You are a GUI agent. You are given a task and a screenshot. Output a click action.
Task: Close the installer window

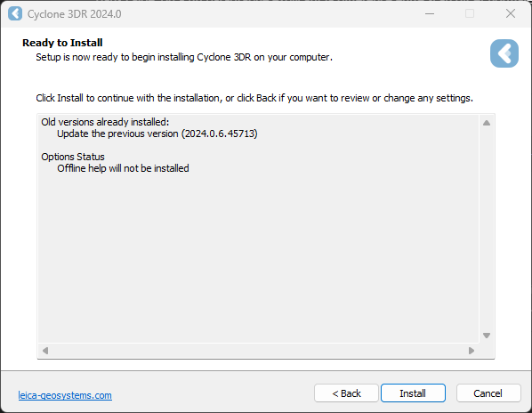[511, 13]
